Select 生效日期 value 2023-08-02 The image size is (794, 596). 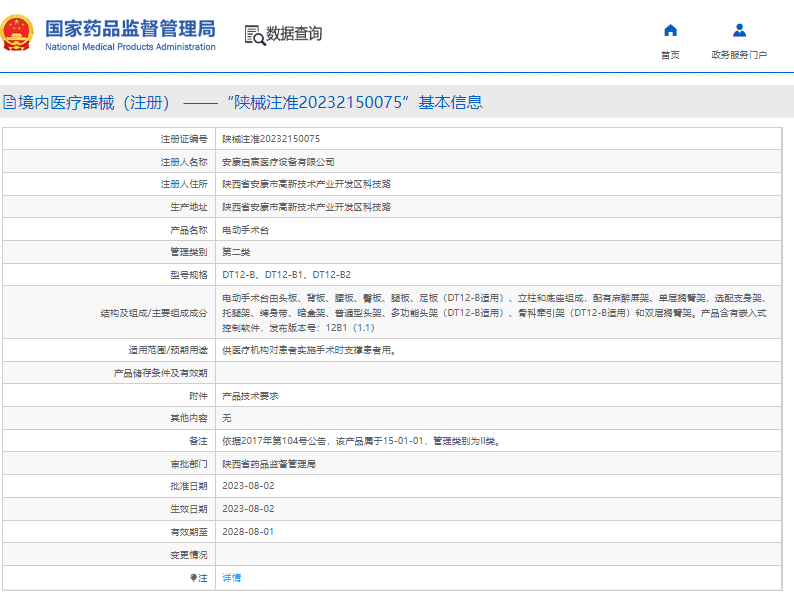point(248,509)
